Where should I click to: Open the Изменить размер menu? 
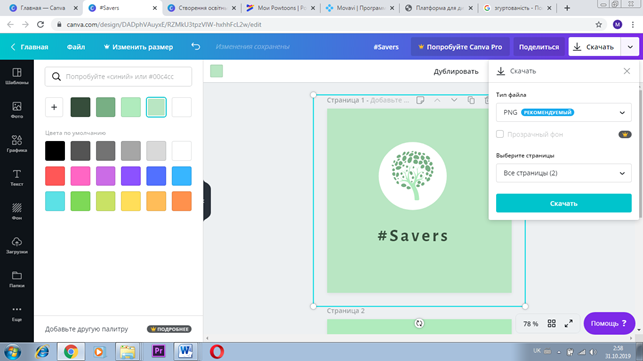pyautogui.click(x=138, y=47)
